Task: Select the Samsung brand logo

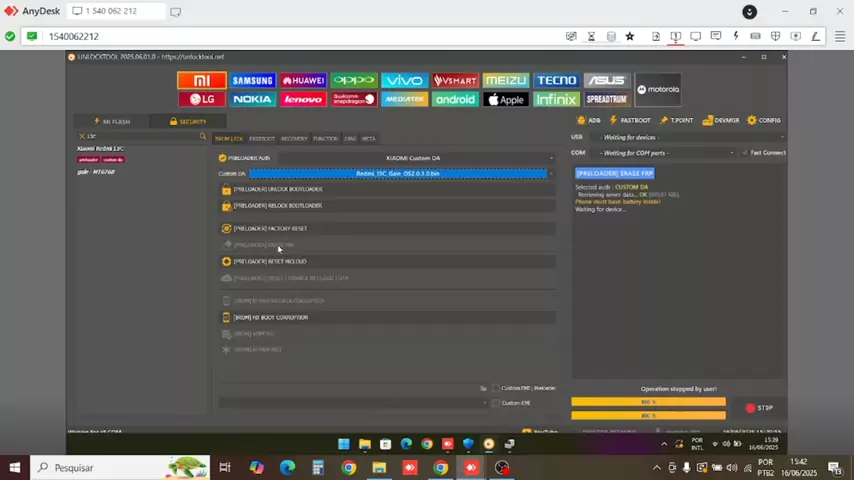Action: pyautogui.click(x=253, y=81)
